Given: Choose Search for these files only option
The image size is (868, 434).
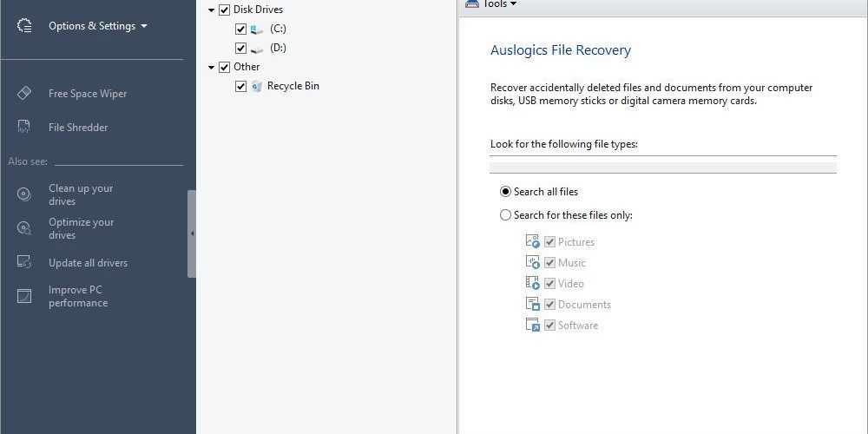Looking at the screenshot, I should [x=505, y=214].
